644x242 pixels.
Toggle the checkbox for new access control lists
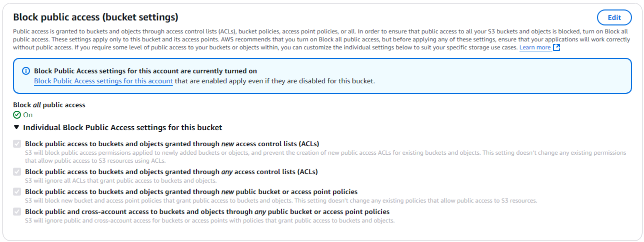click(x=17, y=144)
